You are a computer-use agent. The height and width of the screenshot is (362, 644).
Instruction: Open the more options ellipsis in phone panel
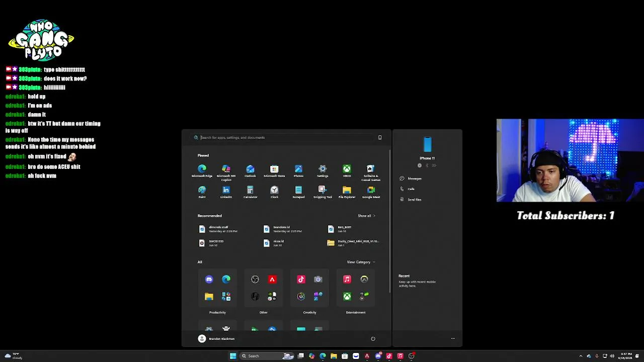pos(453,338)
